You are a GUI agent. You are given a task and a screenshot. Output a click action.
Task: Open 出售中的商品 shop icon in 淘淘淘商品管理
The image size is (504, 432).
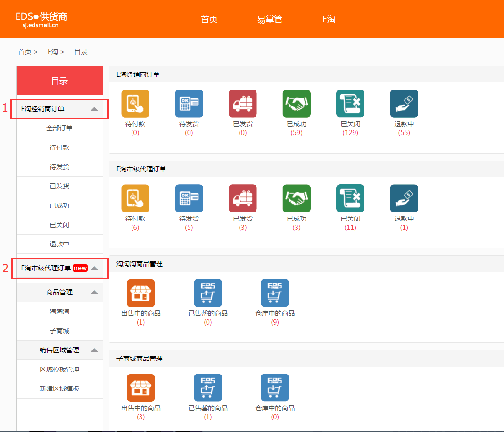141,293
